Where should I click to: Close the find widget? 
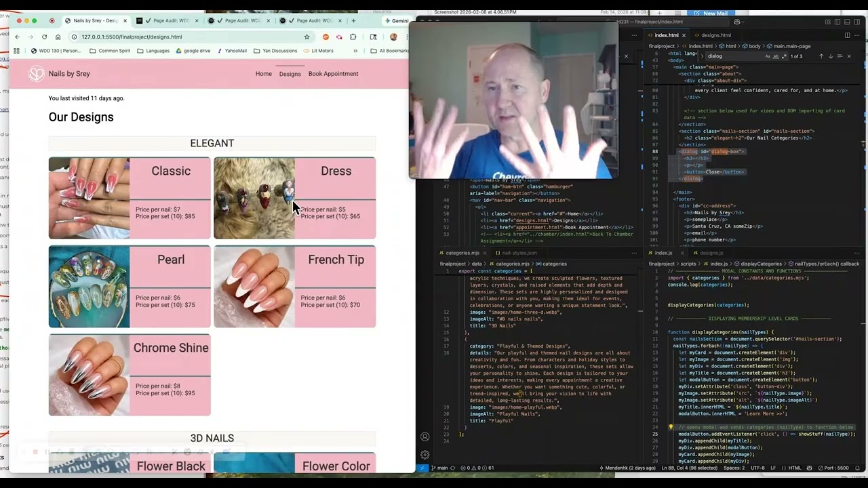[x=848, y=56]
